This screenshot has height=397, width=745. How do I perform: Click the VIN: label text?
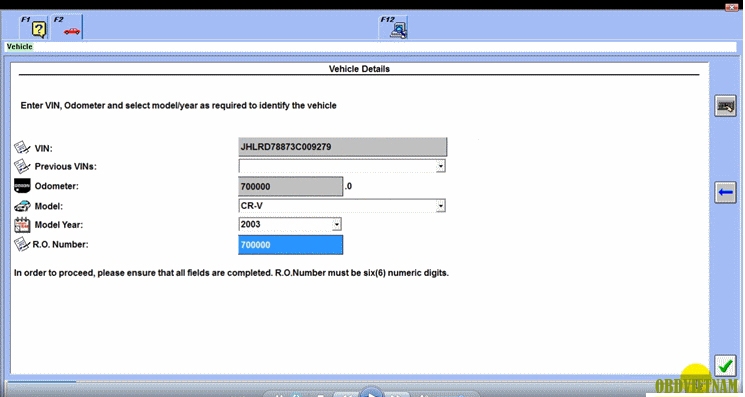[x=43, y=149]
